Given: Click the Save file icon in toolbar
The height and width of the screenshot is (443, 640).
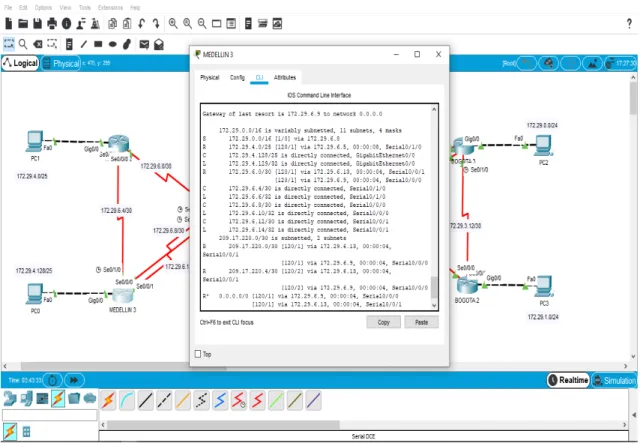Looking at the screenshot, I should 38,24.
